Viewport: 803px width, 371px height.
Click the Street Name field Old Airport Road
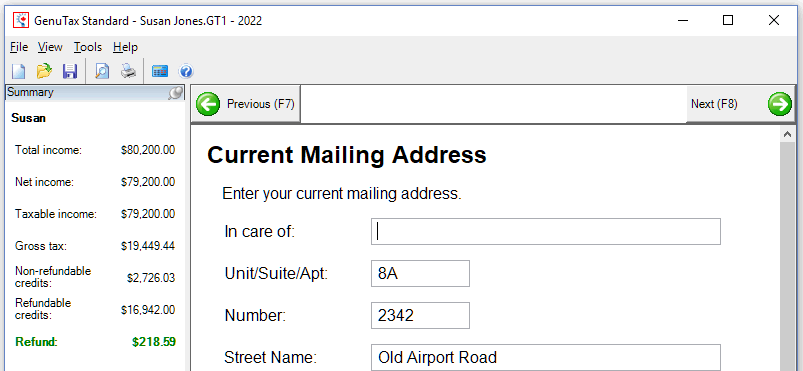pyautogui.click(x=545, y=357)
